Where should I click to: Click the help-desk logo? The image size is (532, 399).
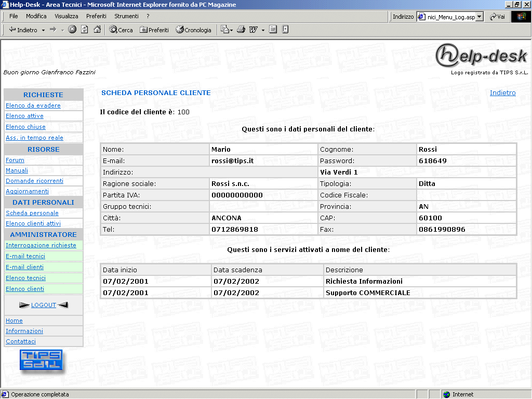pos(482,55)
